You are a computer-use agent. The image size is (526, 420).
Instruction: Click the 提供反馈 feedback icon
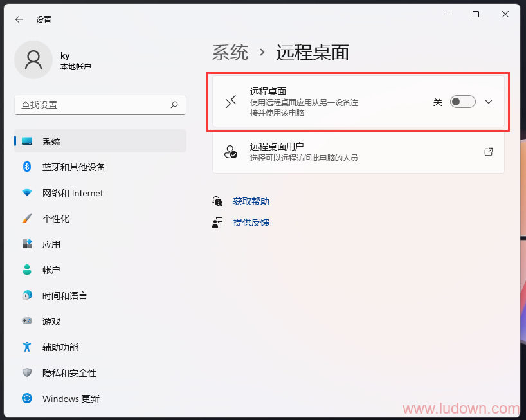coord(217,223)
